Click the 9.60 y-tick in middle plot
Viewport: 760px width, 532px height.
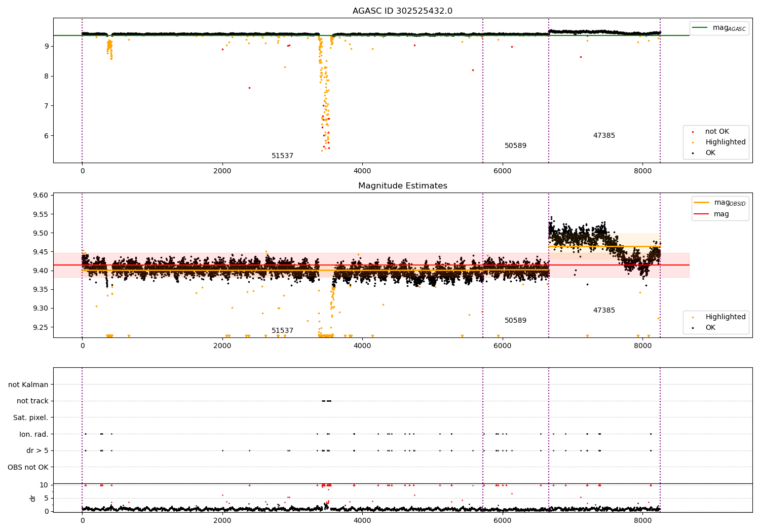pos(40,196)
